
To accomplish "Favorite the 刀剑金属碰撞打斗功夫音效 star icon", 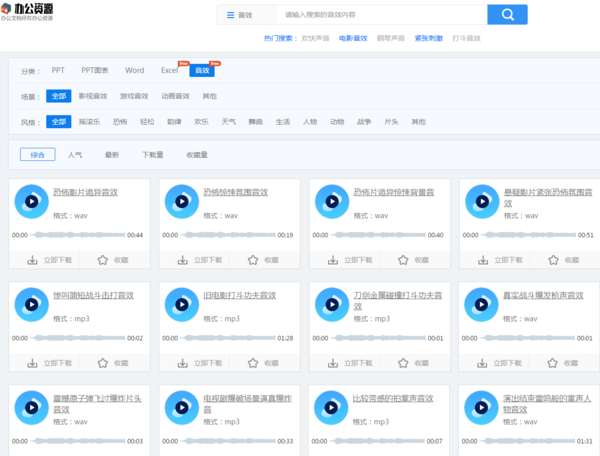I will click(403, 363).
